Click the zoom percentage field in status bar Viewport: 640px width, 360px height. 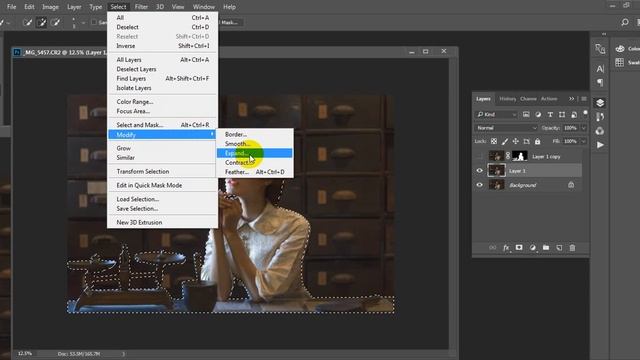tap(25, 353)
